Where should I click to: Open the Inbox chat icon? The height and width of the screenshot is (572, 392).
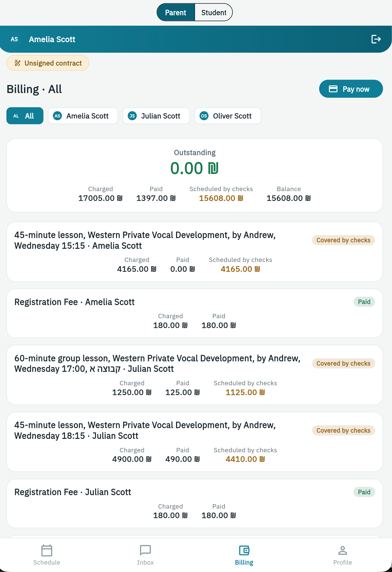[145, 550]
